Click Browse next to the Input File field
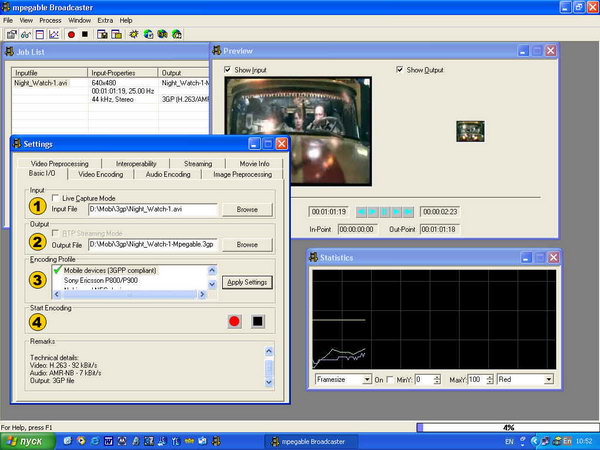Image resolution: width=600 pixels, height=450 pixels. [247, 210]
